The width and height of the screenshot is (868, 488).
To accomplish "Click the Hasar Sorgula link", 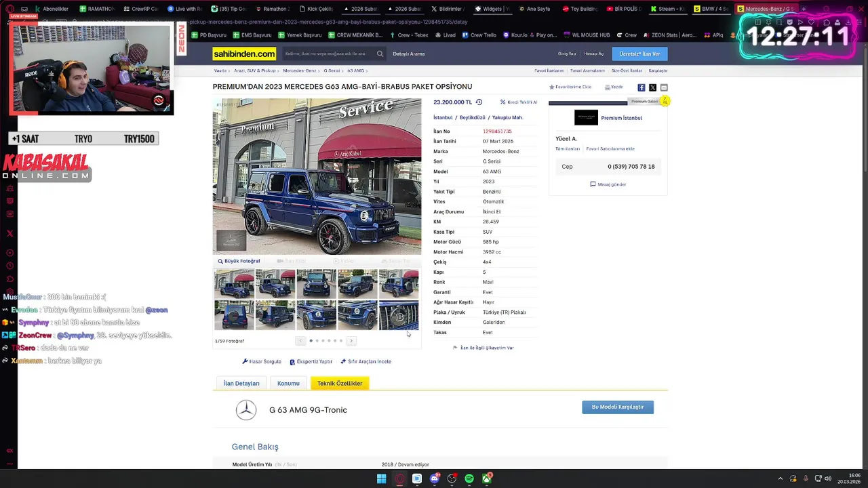I will pyautogui.click(x=262, y=361).
